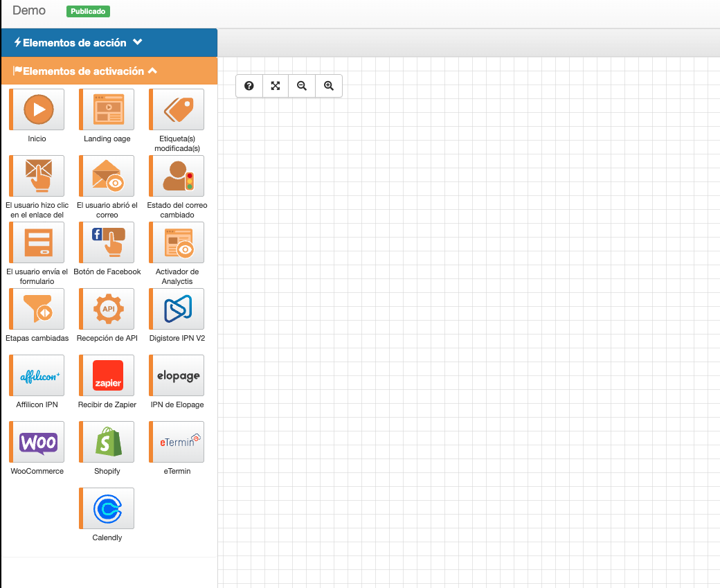Fit canvas to screen with expand arrows

coord(276,86)
